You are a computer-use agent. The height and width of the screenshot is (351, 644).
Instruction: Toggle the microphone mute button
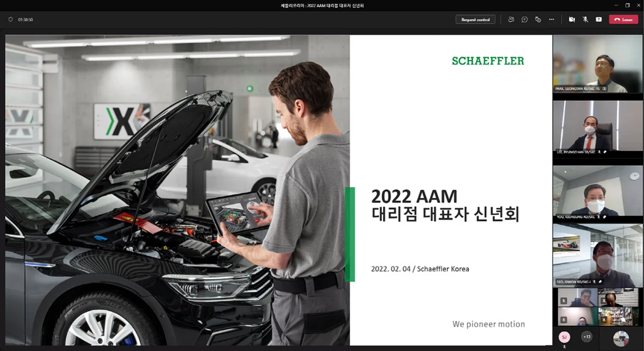pyautogui.click(x=586, y=19)
